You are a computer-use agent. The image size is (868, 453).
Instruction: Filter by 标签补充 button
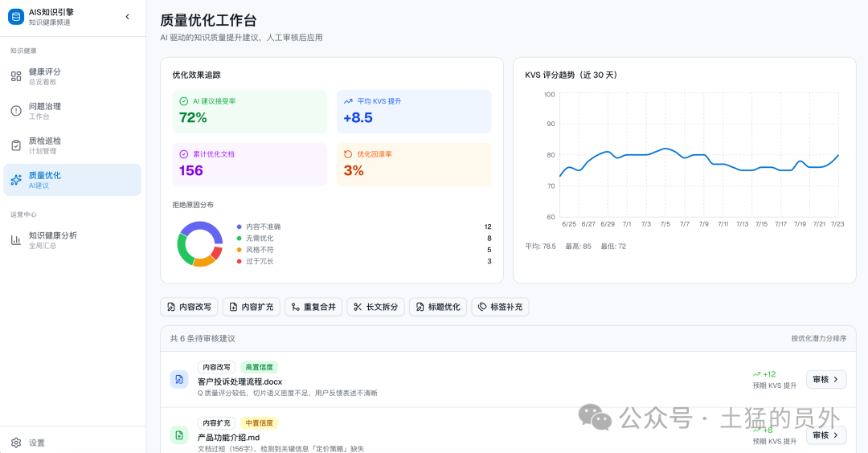tap(501, 307)
